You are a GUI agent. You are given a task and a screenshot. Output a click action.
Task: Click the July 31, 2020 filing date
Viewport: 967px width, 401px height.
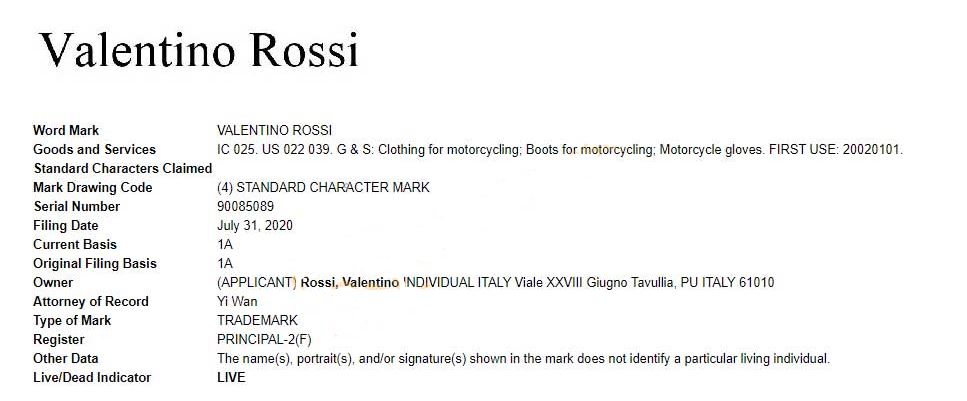(255, 225)
